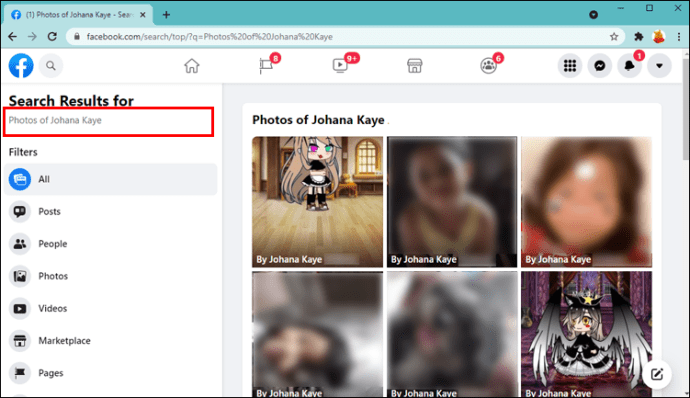Open the Chrome profile avatar
Screen dimensions: 690x398
(658, 37)
